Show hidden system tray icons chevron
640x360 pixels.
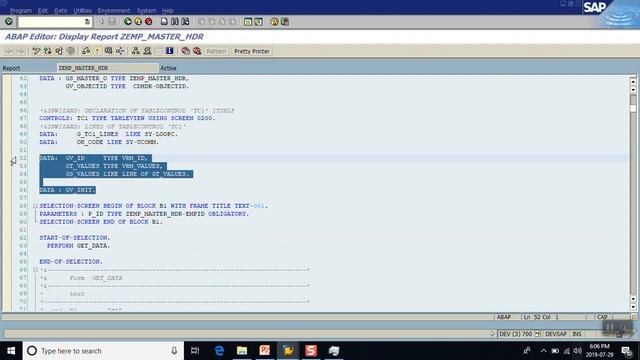pyautogui.click(x=544, y=351)
